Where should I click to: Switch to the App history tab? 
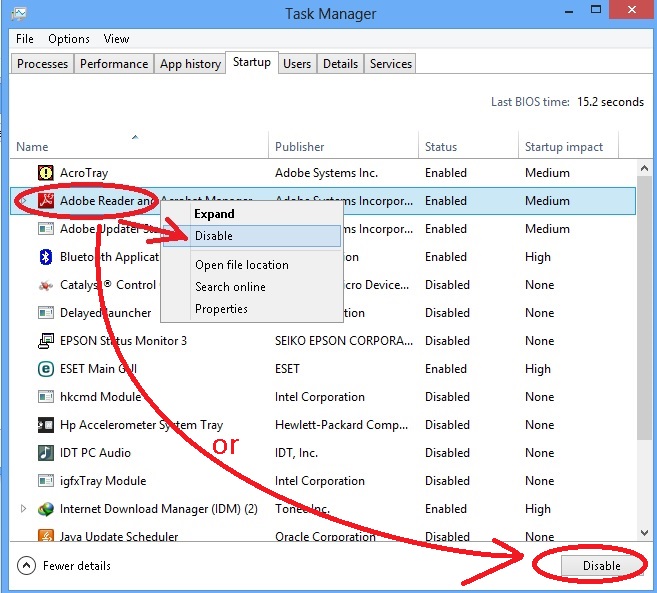[190, 64]
